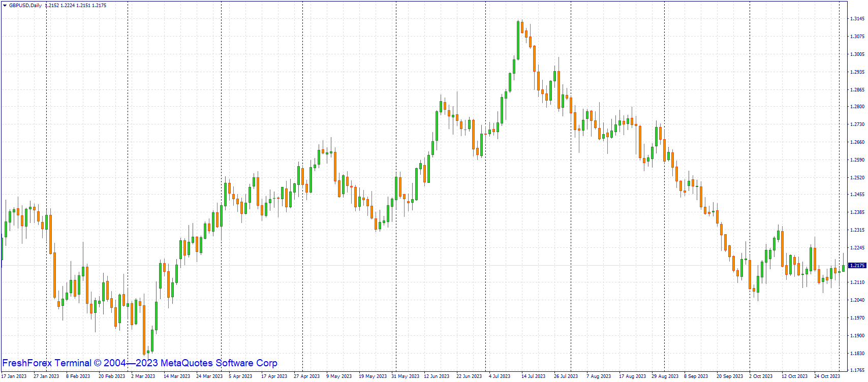Click the 1.2865 price axis label
Viewport: 868px width, 382px height.
point(857,90)
